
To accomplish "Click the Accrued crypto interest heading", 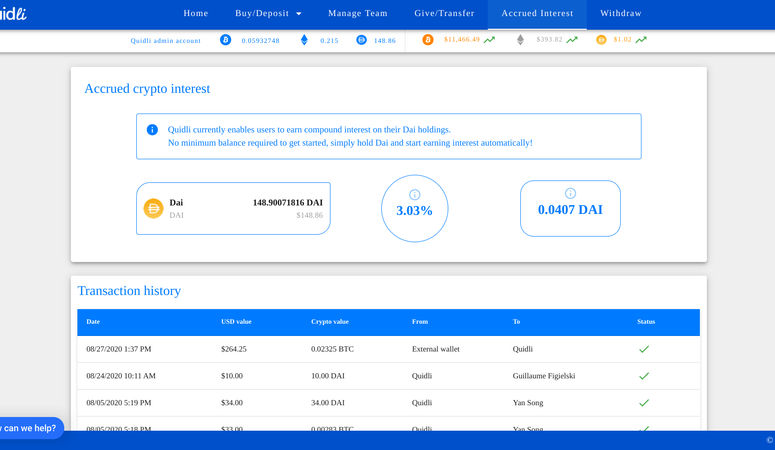I will coord(147,89).
